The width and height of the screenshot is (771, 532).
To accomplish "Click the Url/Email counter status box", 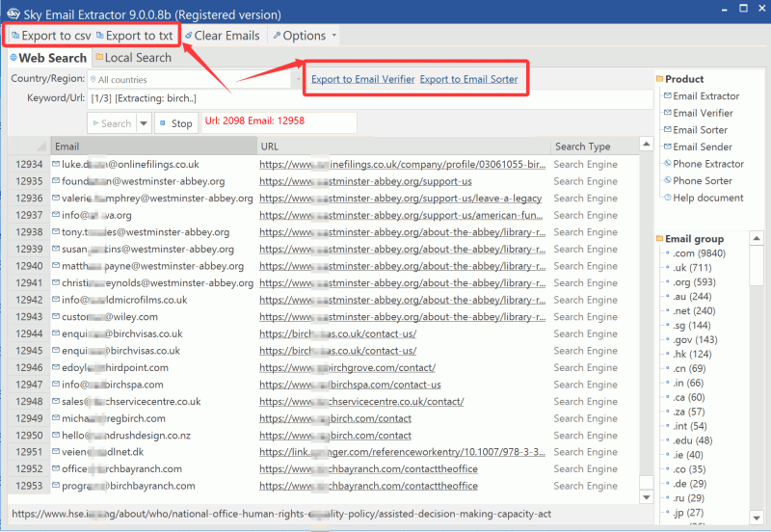I will (279, 123).
